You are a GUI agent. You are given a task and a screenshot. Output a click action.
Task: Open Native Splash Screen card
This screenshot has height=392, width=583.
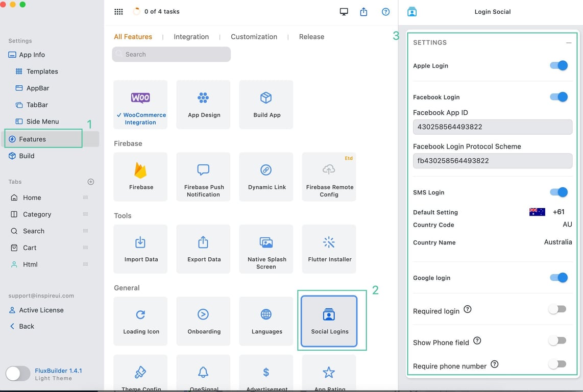pyautogui.click(x=266, y=249)
